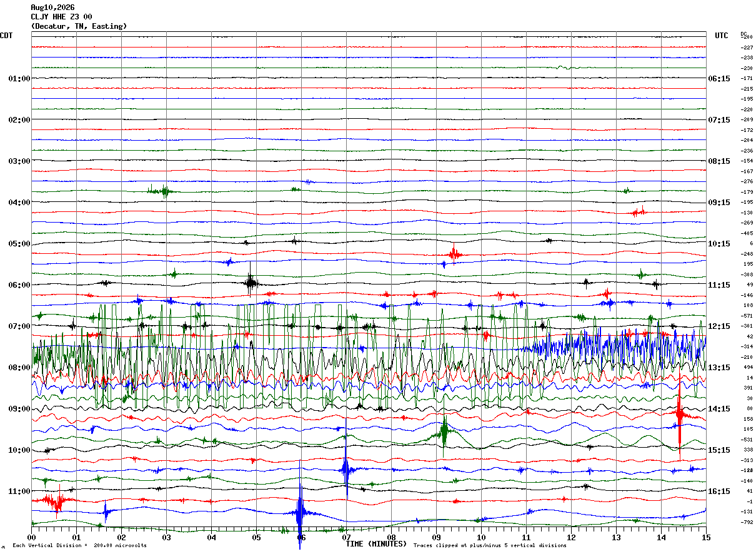Viewport: 756px width, 554px height.
Task: Click the DC offset value -171
Action: 747,78
